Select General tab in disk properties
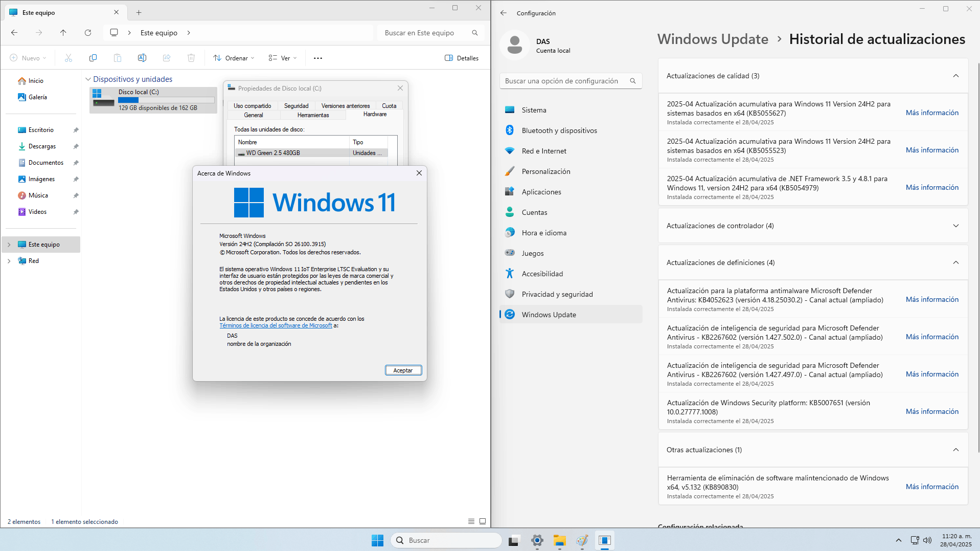The width and height of the screenshot is (980, 551). (x=254, y=115)
